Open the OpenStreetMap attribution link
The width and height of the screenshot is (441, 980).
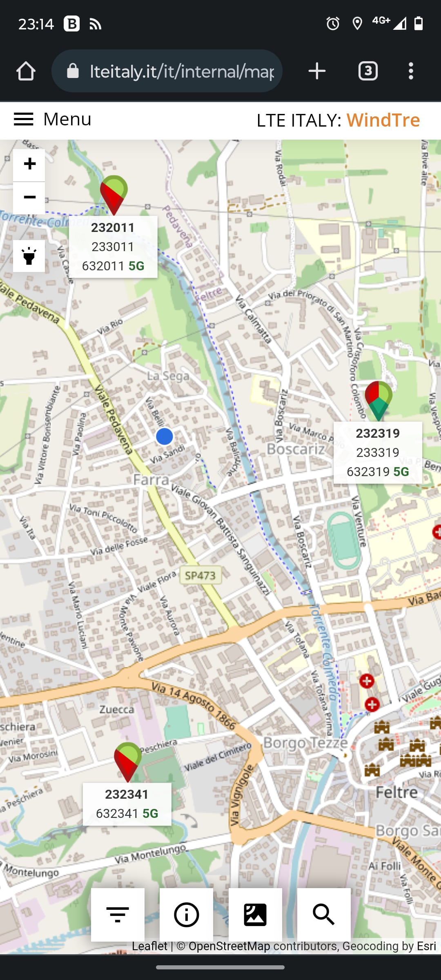229,946
